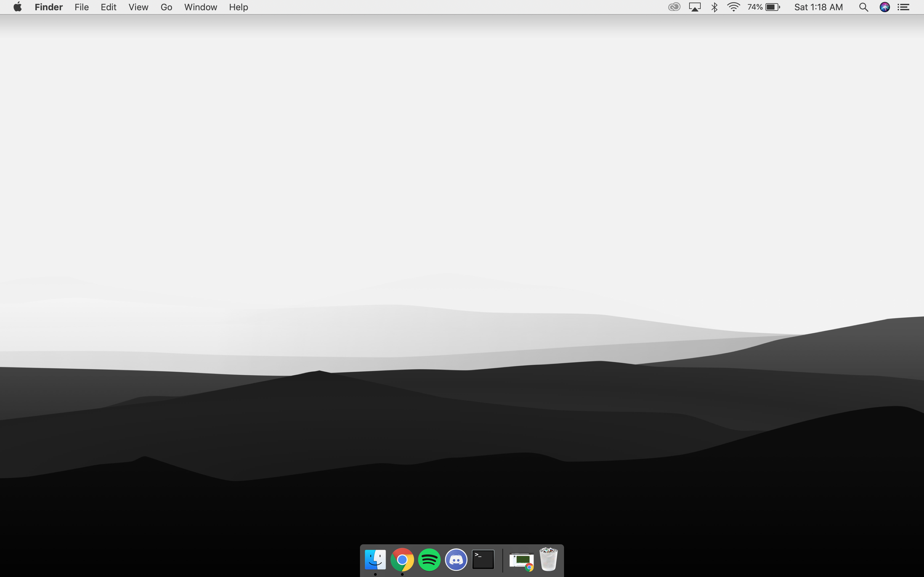924x577 pixels.
Task: Open the Trash in the dock
Action: tap(548, 559)
